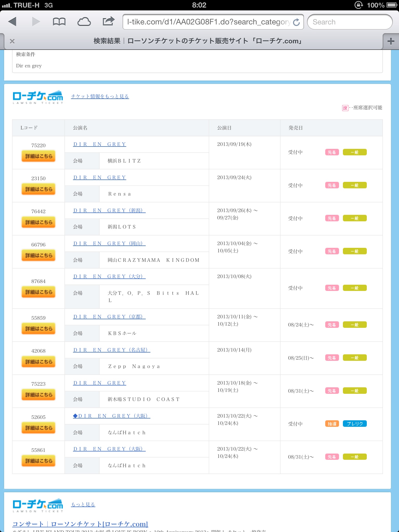Tap the battery indicator in status bar
399x532 pixels.
(392, 5)
